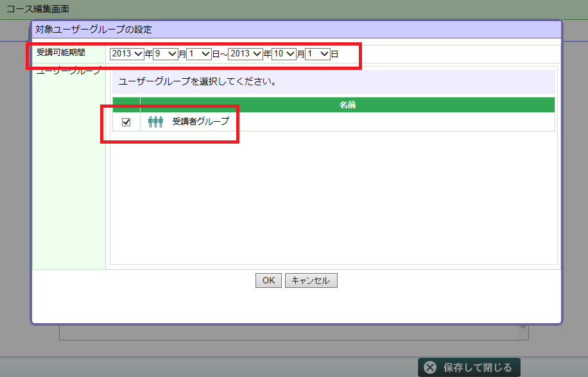Click the コース編集画面 page title
The image size is (588, 377).
[38, 9]
